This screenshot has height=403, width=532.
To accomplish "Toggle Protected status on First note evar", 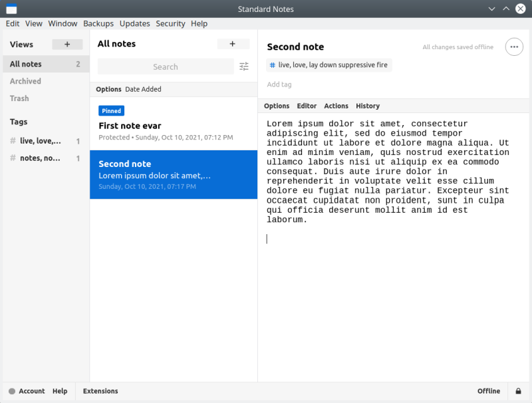I will click(114, 137).
